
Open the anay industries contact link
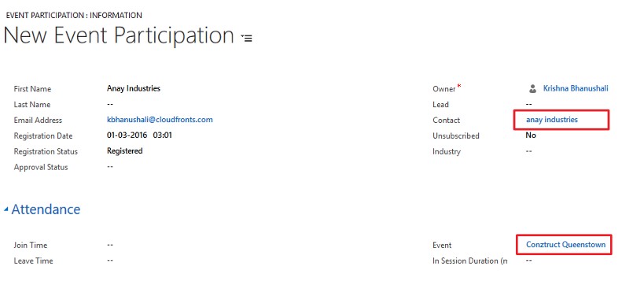coord(551,120)
